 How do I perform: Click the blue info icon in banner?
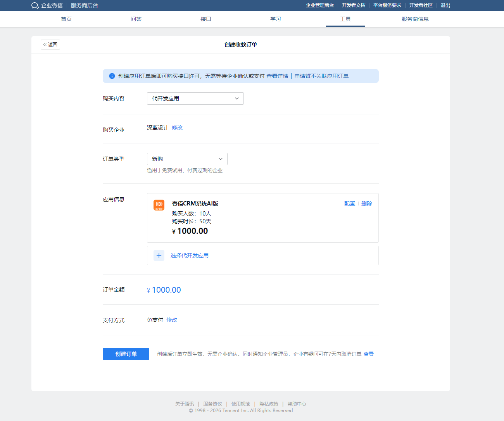[112, 76]
